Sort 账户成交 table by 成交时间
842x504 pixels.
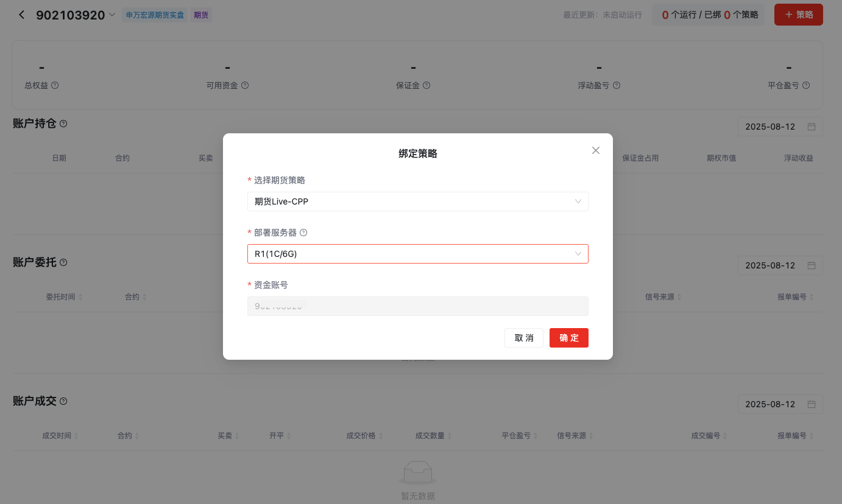[60, 436]
